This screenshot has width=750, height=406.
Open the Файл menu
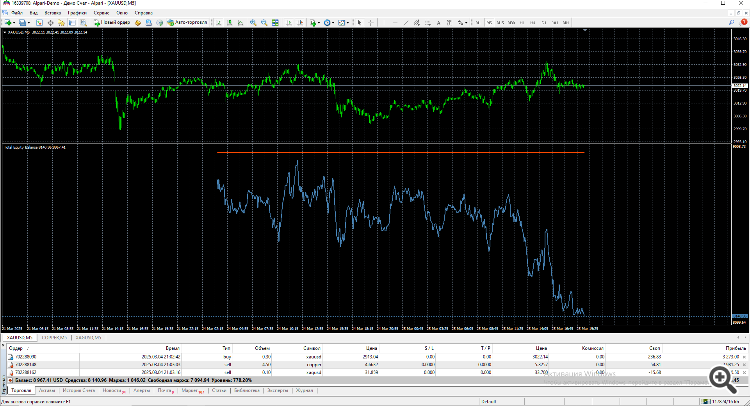tap(17, 13)
